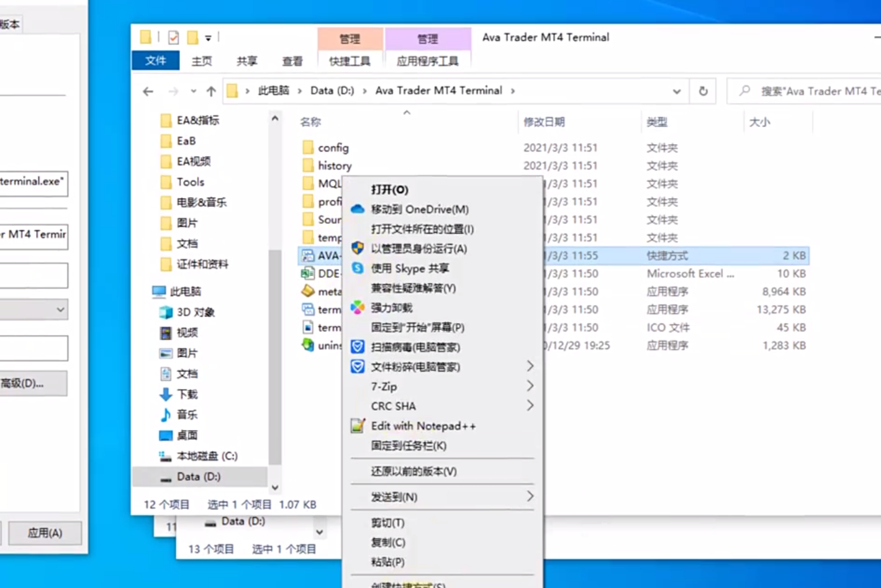
Task: Click the up-one-level arrow
Action: tap(211, 91)
